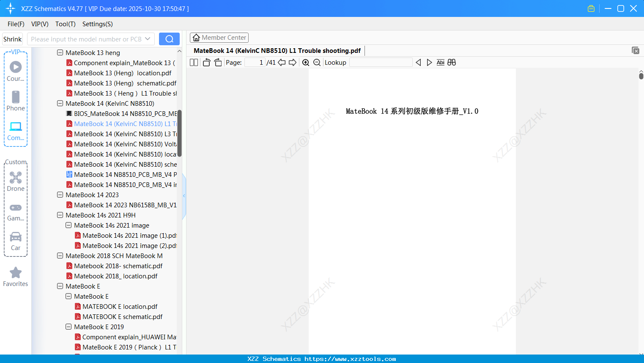Collapse the MateBook 14 (KelvinC NB8510) folder
This screenshot has height=363, width=644.
60,104
